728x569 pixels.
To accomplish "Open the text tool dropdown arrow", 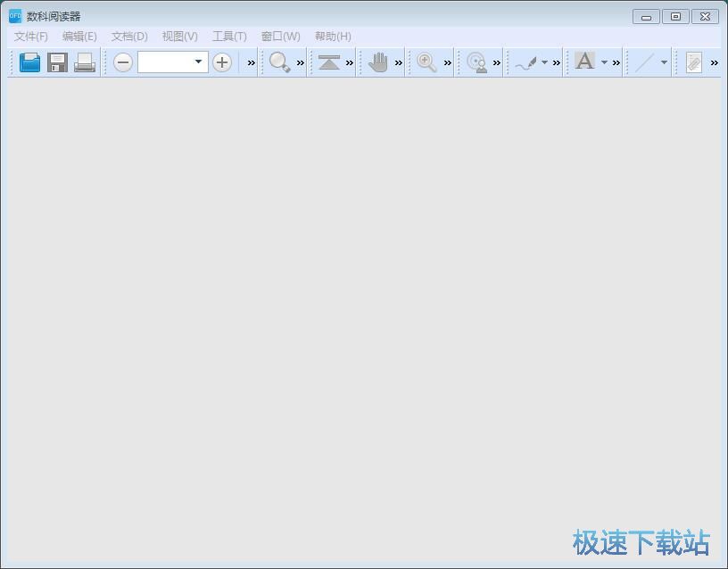I will tap(602, 62).
